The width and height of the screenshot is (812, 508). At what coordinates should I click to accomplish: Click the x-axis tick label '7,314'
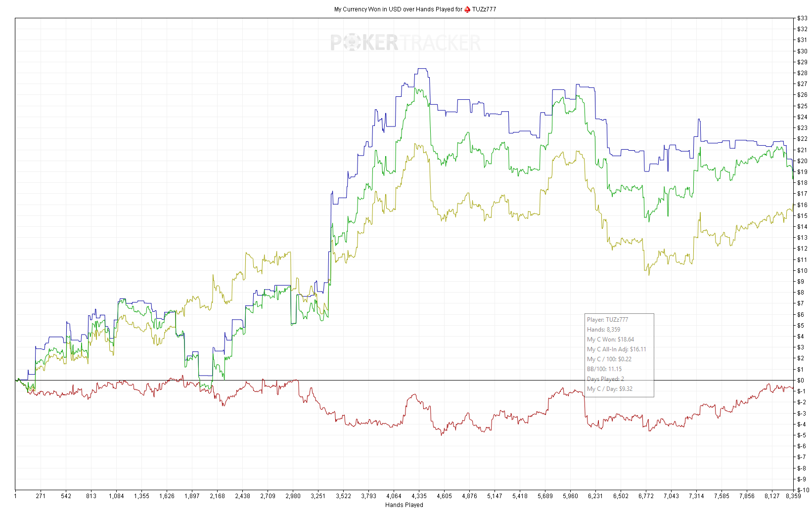tap(696, 496)
